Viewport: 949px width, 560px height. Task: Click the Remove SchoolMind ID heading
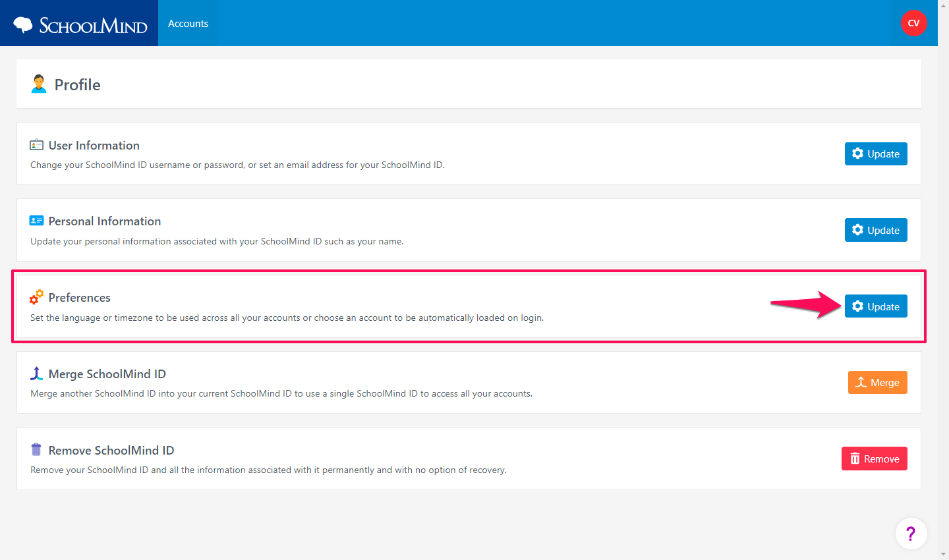coord(111,451)
